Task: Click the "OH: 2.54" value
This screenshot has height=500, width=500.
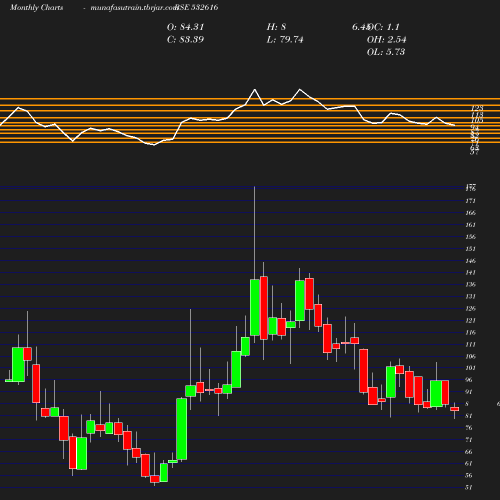Action: coord(387,39)
